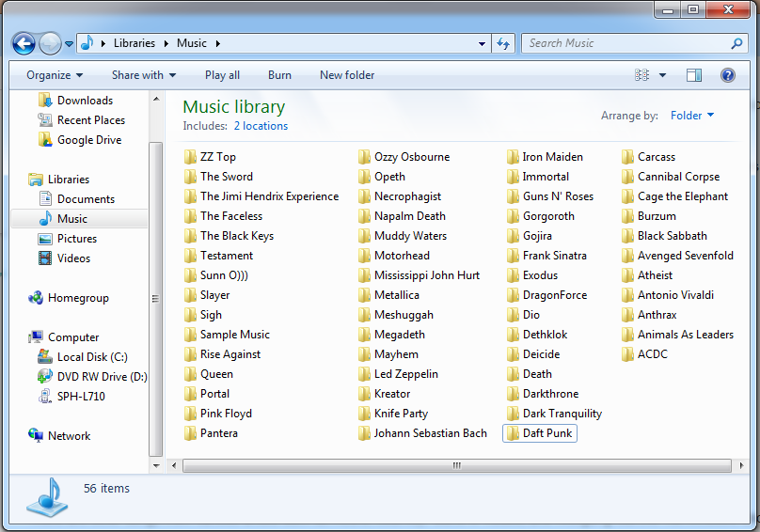Viewport: 760px width, 532px height.
Task: Click the navigation pane vertical scrollbar thumb
Action: [155, 299]
